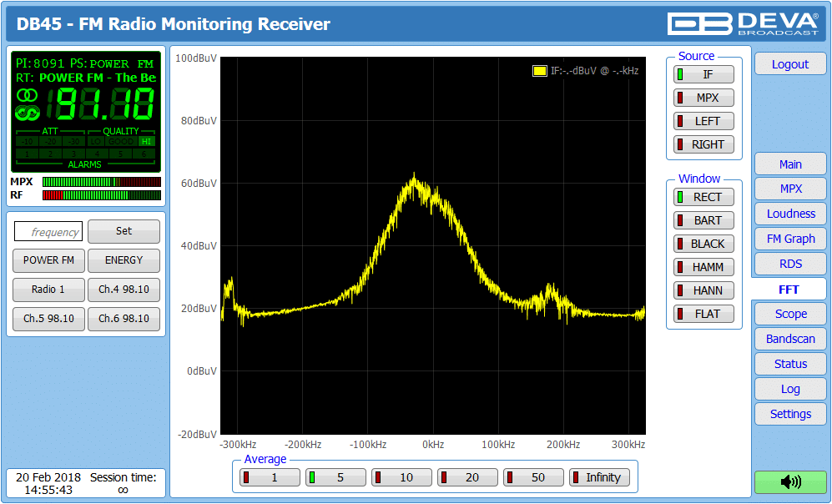Select the HANN window function
The height and width of the screenshot is (504, 832).
click(703, 290)
